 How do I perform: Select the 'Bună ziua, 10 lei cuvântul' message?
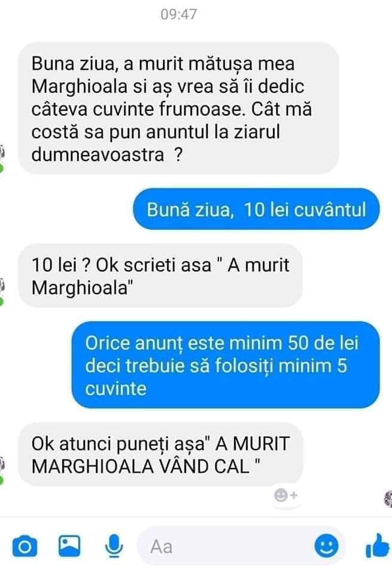click(256, 210)
